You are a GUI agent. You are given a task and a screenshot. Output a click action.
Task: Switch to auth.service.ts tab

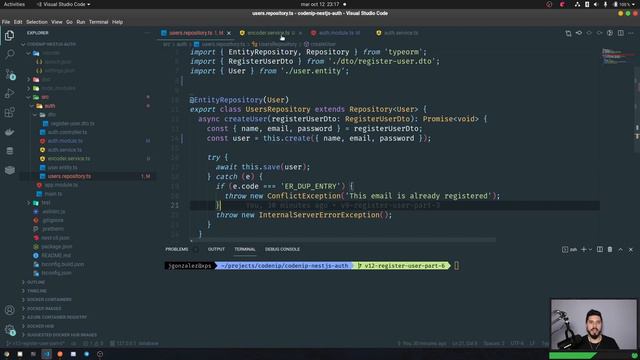(398, 33)
